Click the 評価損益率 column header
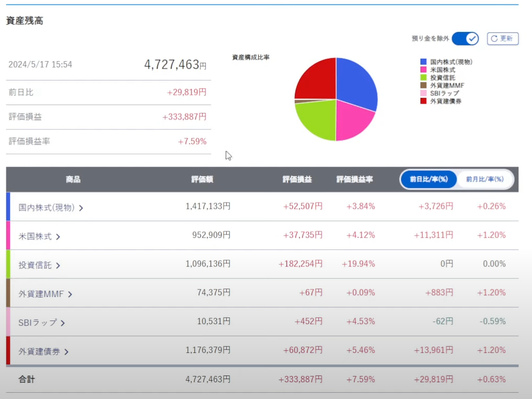Screen dimensions: 532x399 point(354,179)
